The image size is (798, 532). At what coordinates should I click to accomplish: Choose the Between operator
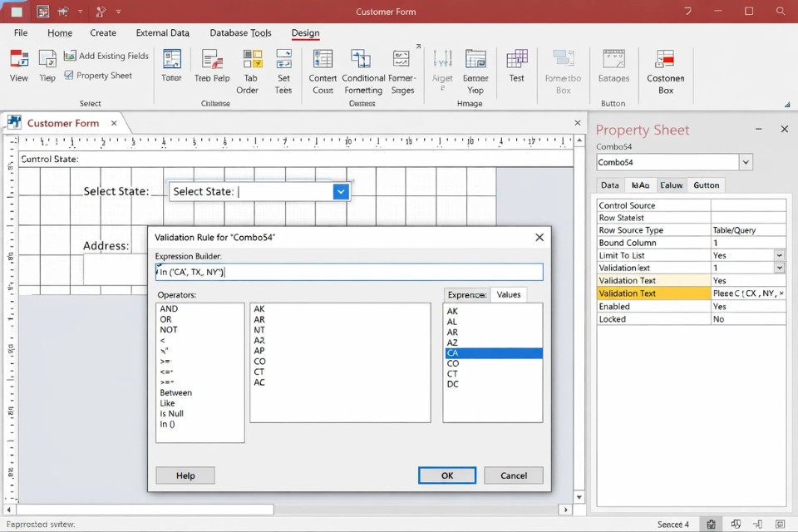point(175,392)
